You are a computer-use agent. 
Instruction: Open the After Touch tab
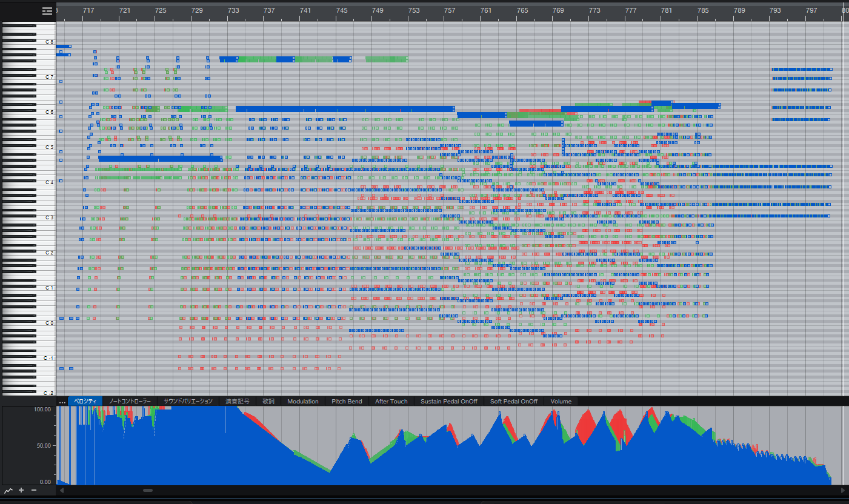point(391,402)
